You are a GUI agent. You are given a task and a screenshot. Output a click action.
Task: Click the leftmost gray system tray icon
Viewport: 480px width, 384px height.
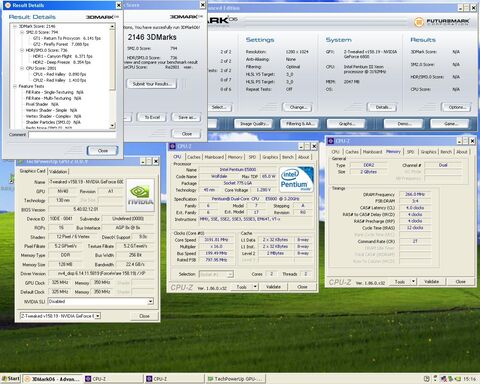pyautogui.click(x=426, y=378)
